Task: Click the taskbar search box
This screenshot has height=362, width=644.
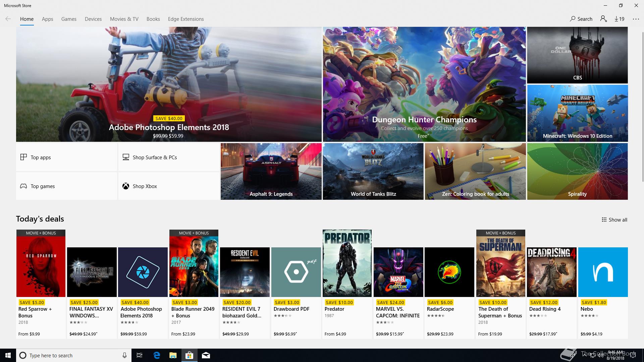Action: 73,355
